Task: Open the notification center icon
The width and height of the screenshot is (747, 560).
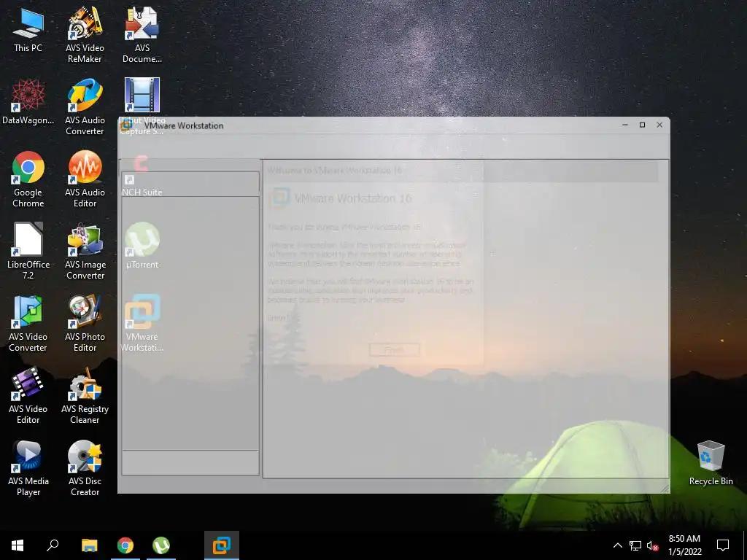Action: 723,545
